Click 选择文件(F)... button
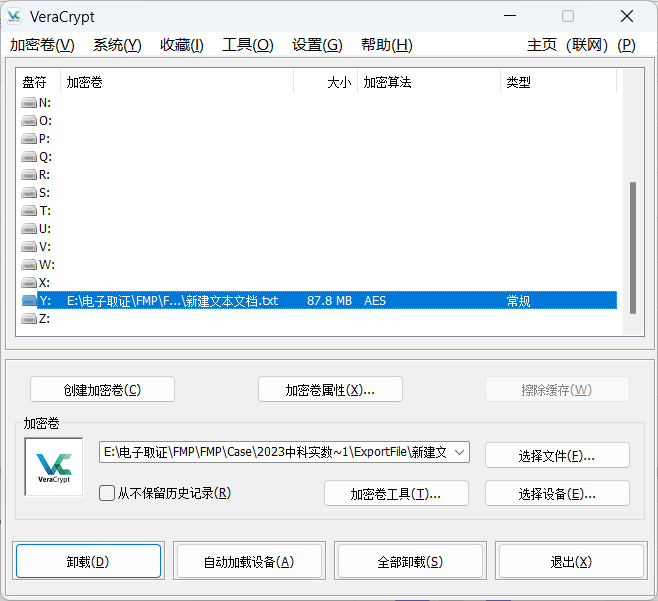 coord(557,455)
